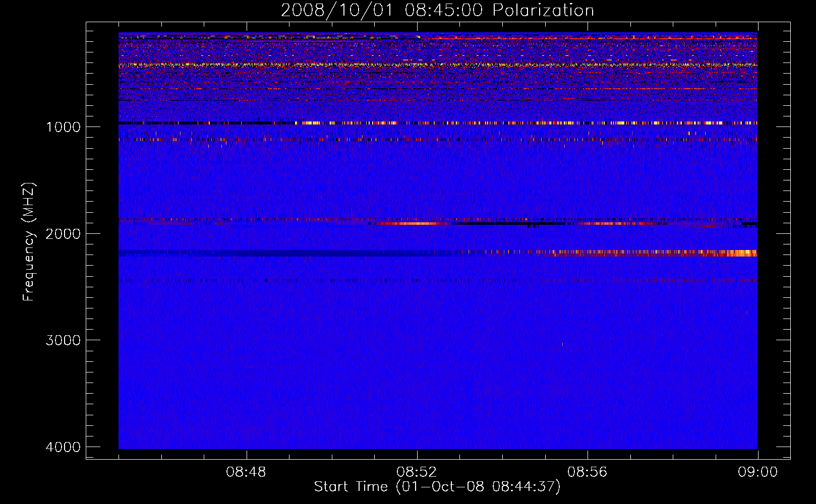Click the "1000" frequency tick label
816x504 pixels.
(x=63, y=127)
